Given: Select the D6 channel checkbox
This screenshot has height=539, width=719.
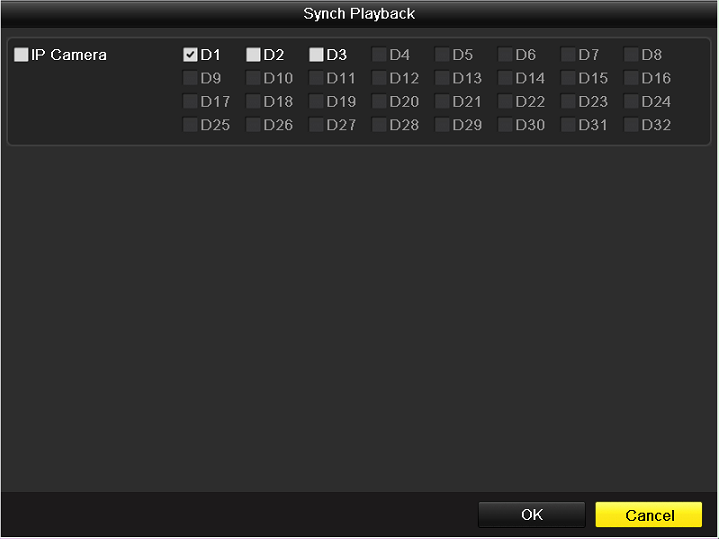Looking at the screenshot, I should tap(505, 55).
